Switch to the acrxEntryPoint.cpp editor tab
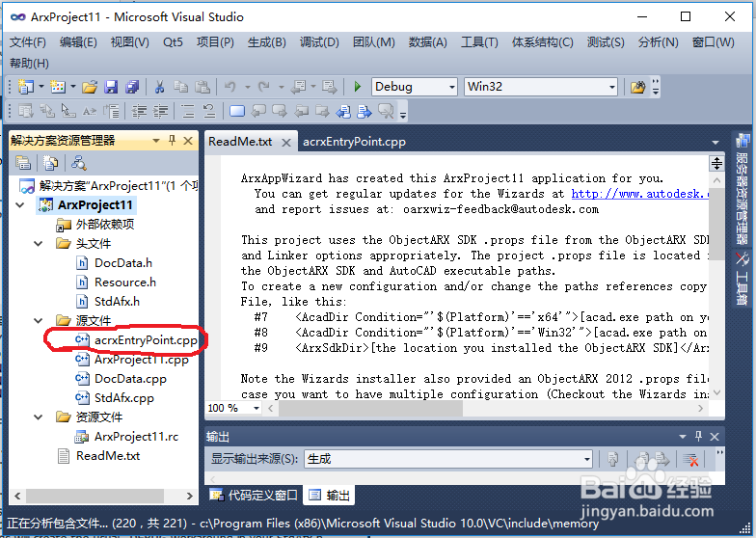Screen dimensions: 756x538 [354, 142]
